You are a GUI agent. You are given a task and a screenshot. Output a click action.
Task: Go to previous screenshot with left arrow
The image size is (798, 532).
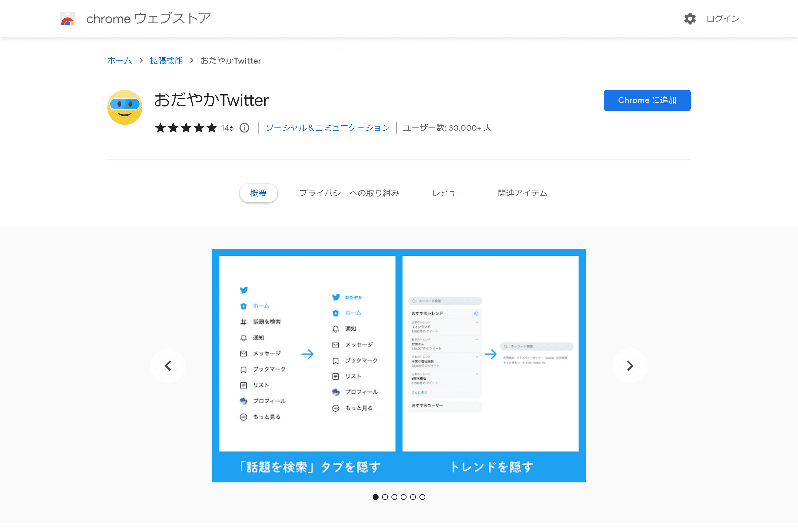click(x=168, y=366)
